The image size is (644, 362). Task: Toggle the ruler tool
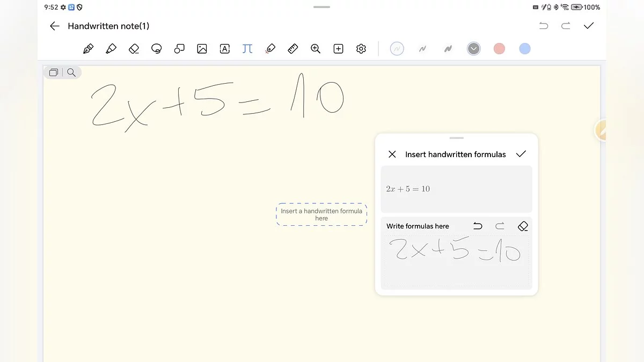(292, 49)
